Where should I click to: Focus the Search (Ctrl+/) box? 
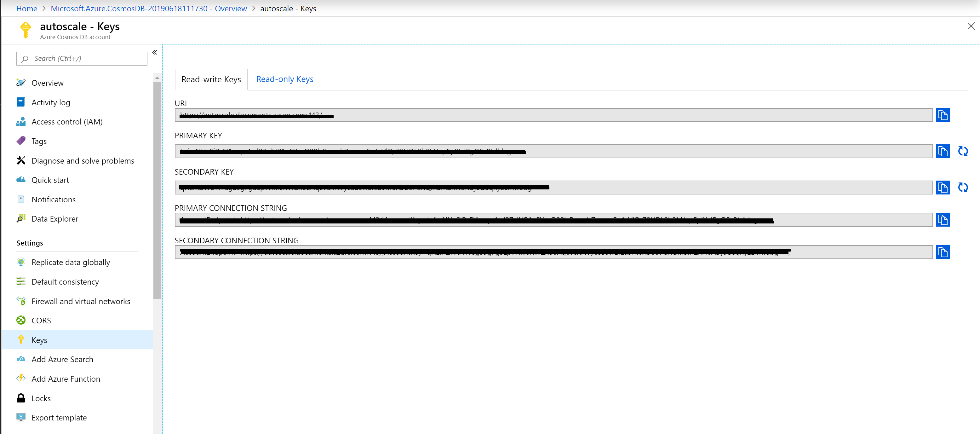click(82, 58)
